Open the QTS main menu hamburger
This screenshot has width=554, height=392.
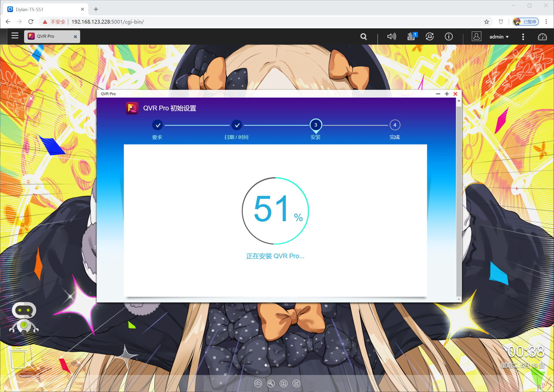point(15,36)
